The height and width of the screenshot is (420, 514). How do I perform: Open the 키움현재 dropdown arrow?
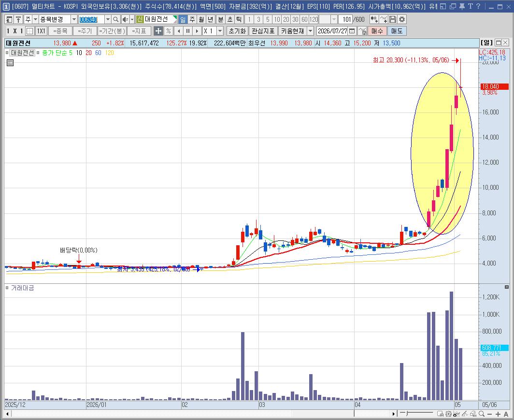pos(310,31)
